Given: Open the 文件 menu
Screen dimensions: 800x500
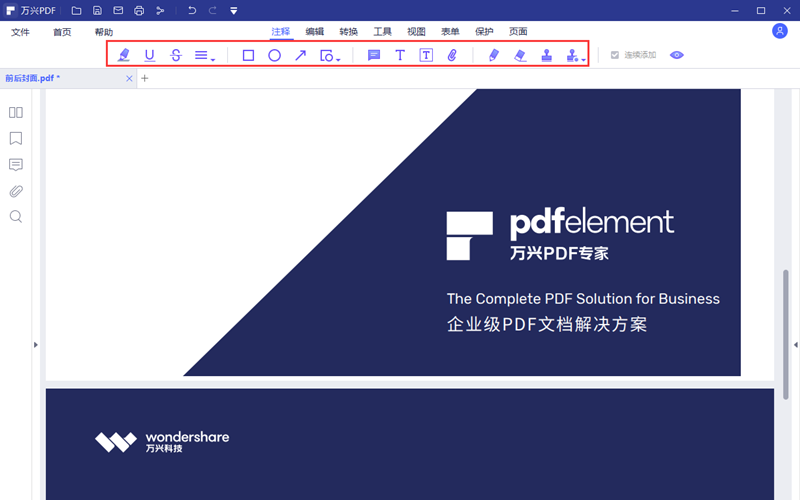Looking at the screenshot, I should coord(21,32).
